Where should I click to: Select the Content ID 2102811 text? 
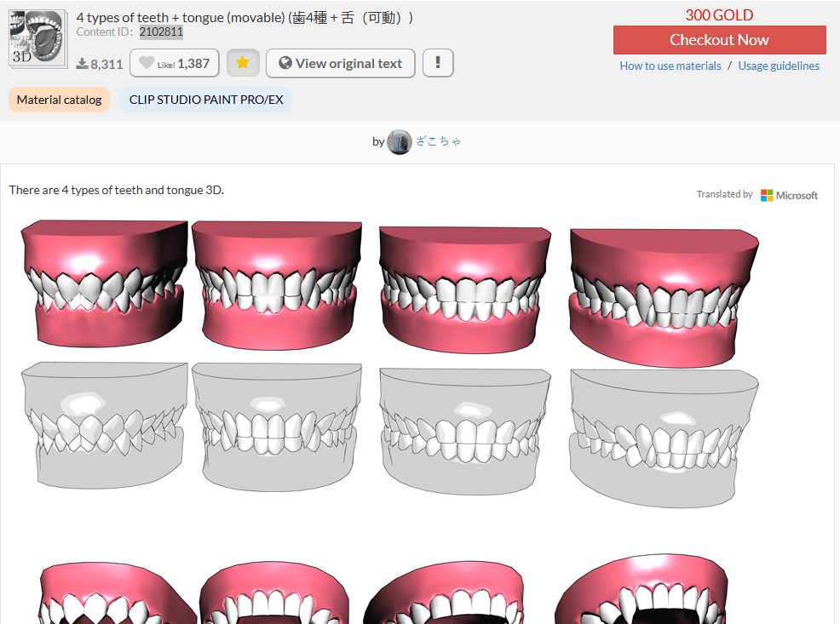(x=161, y=32)
